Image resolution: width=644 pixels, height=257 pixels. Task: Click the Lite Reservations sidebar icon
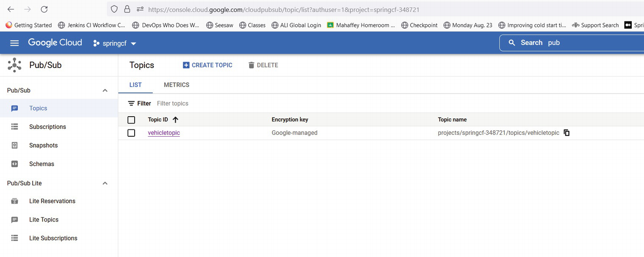[x=15, y=201]
